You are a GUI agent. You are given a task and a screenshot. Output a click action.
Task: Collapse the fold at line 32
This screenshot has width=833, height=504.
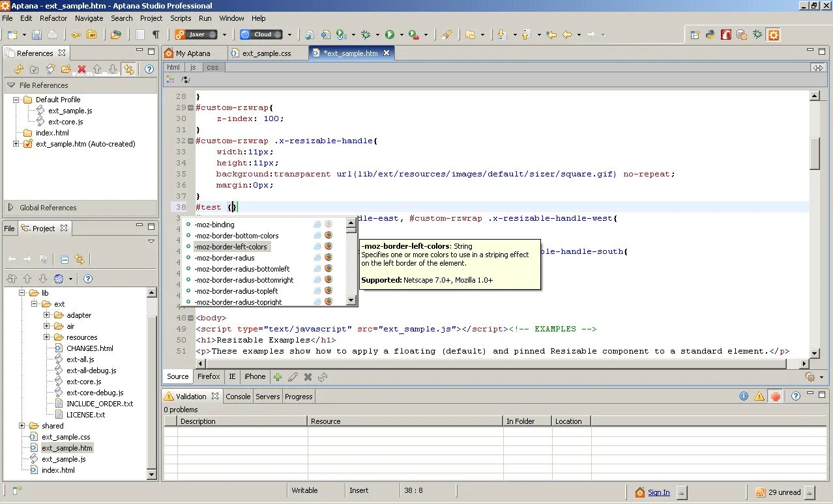[x=190, y=141]
